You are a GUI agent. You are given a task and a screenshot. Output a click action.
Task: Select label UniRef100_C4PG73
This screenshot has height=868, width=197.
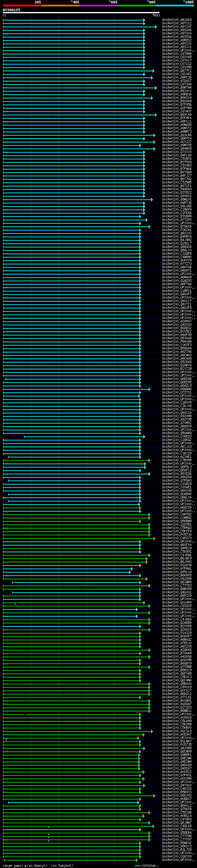(177, 538)
